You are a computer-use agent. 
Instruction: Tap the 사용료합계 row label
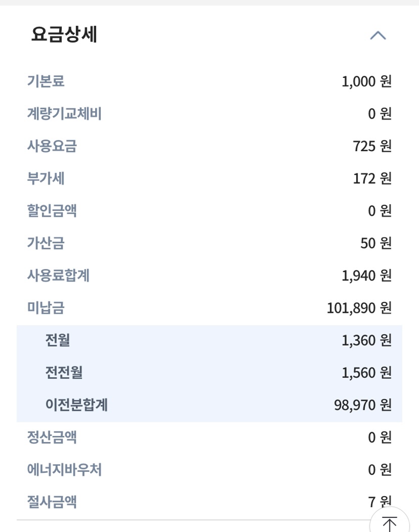58,275
